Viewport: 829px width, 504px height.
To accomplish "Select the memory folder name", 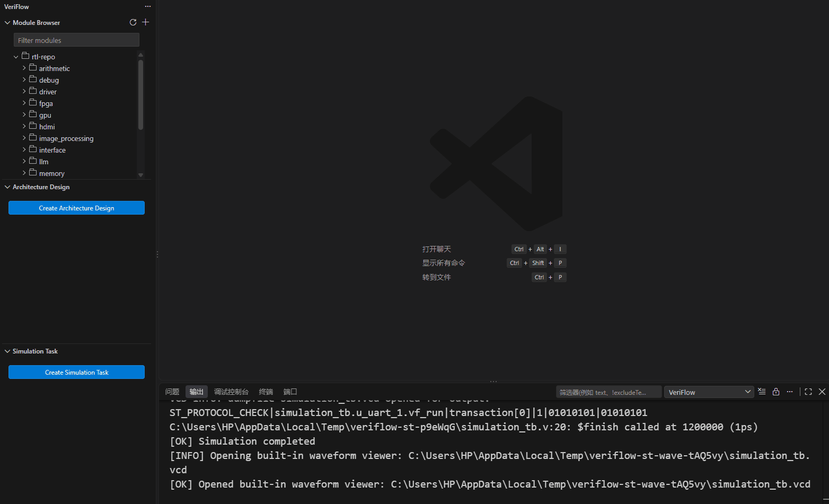I will click(52, 173).
